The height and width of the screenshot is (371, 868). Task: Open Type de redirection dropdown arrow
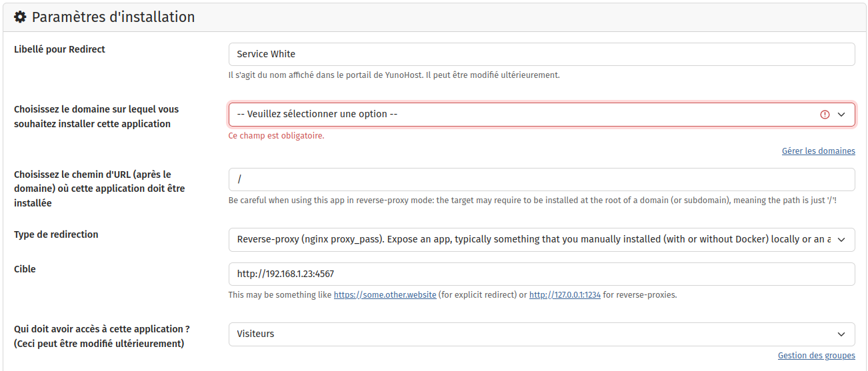pos(841,239)
